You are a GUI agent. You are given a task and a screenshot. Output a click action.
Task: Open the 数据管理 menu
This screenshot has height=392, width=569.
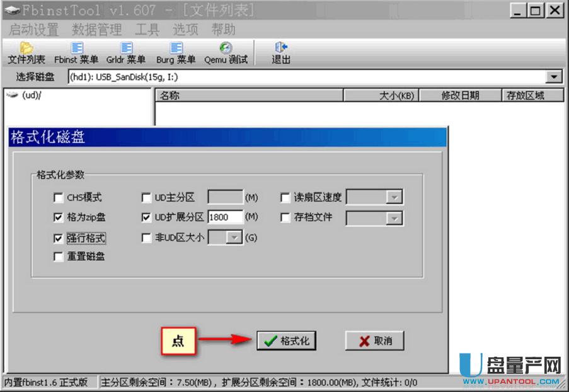pyautogui.click(x=97, y=30)
